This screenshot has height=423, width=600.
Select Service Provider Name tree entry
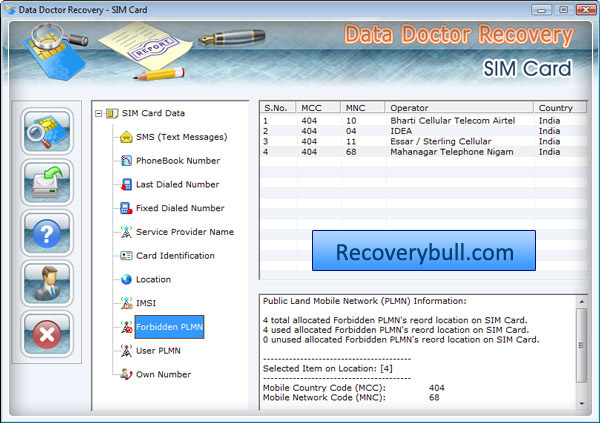(x=185, y=232)
